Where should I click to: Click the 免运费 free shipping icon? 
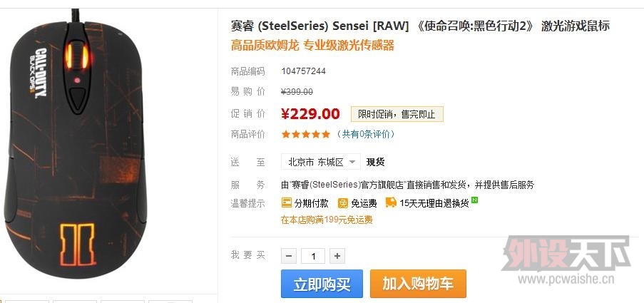click(x=342, y=202)
